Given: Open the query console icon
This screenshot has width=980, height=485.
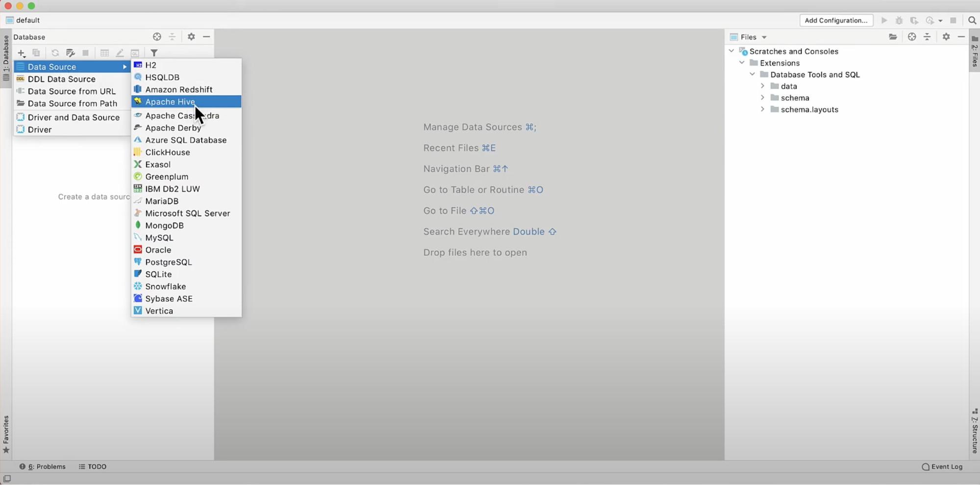Looking at the screenshot, I should coord(135,53).
